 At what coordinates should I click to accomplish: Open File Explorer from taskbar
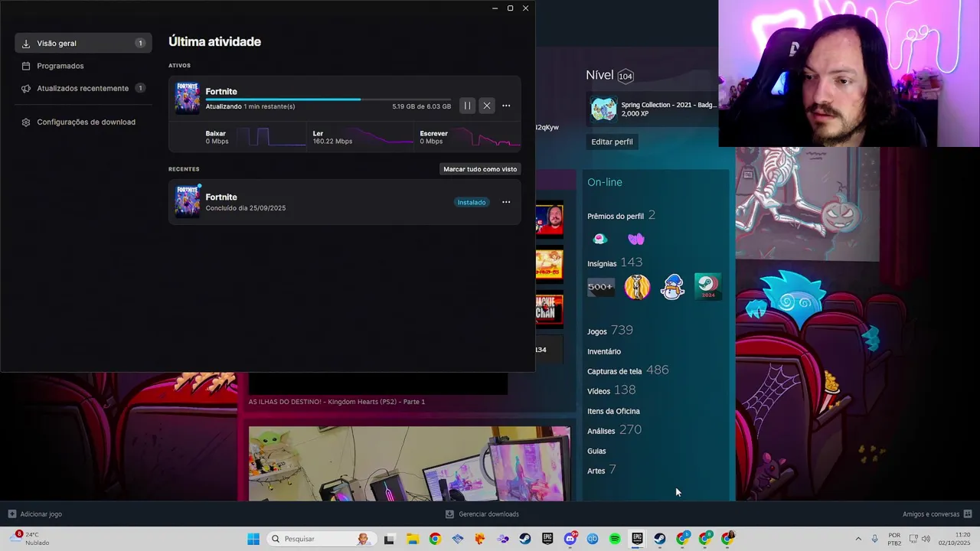pyautogui.click(x=412, y=539)
